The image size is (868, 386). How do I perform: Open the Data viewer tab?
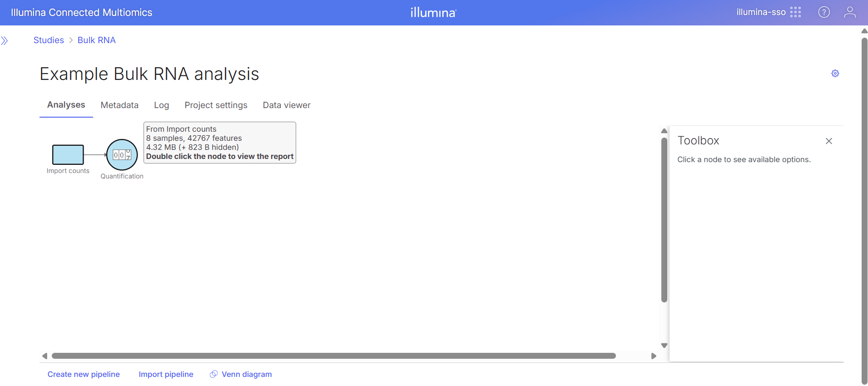click(287, 105)
